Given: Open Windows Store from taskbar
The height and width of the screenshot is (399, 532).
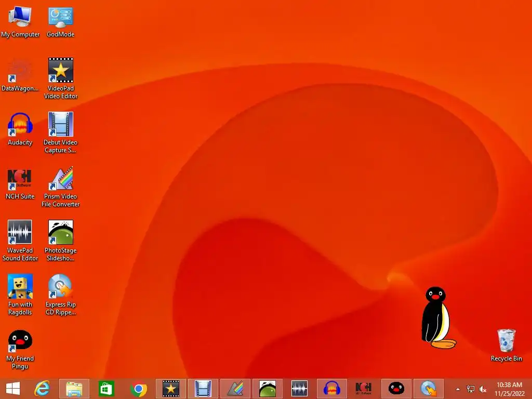Looking at the screenshot, I should click(x=106, y=389).
